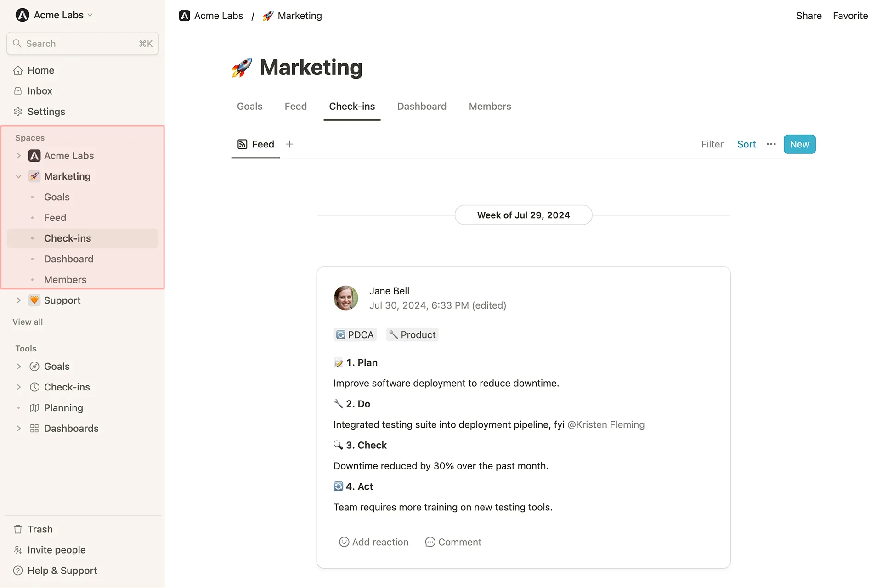Image resolution: width=882 pixels, height=588 pixels.
Task: Add a new view with plus icon
Action: tap(289, 144)
